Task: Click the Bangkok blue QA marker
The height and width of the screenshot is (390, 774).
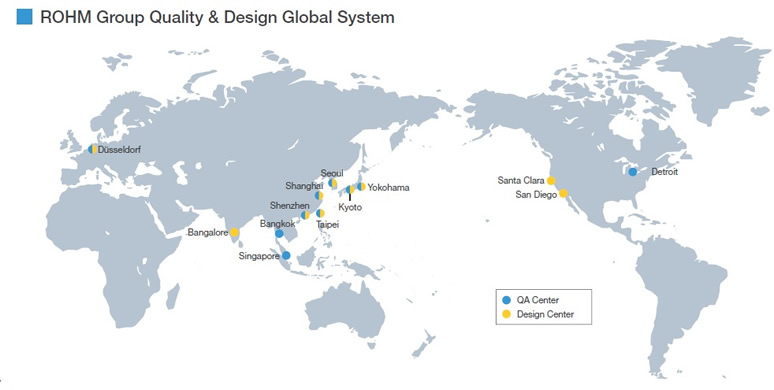Action: click(279, 234)
